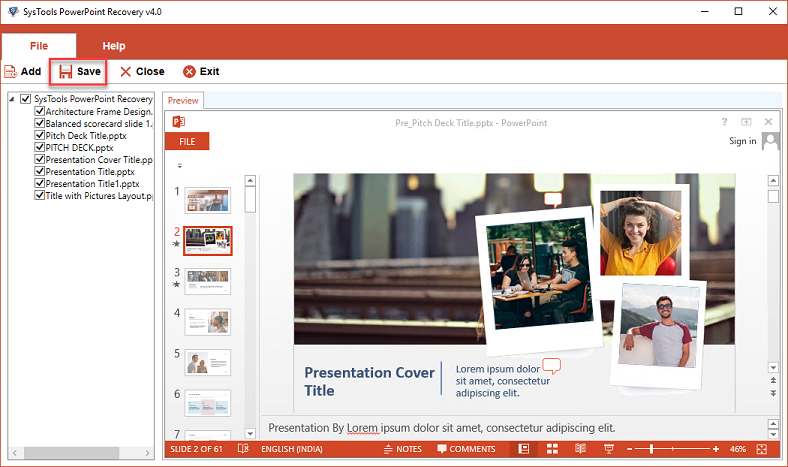Click the animation star icon under slide 3
788x467 pixels.
(176, 284)
